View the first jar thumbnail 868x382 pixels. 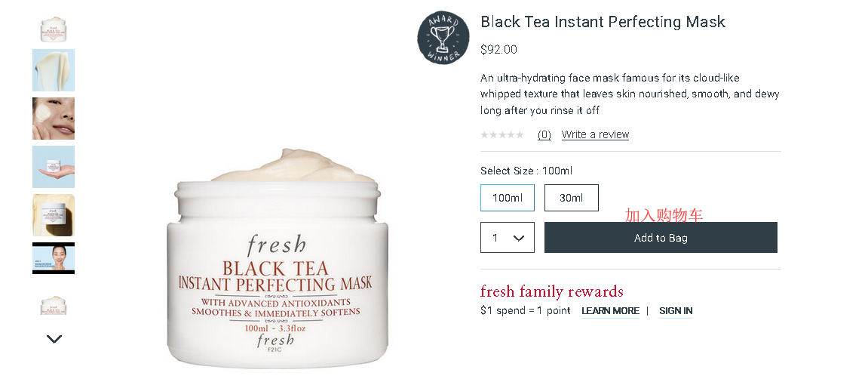click(x=54, y=28)
